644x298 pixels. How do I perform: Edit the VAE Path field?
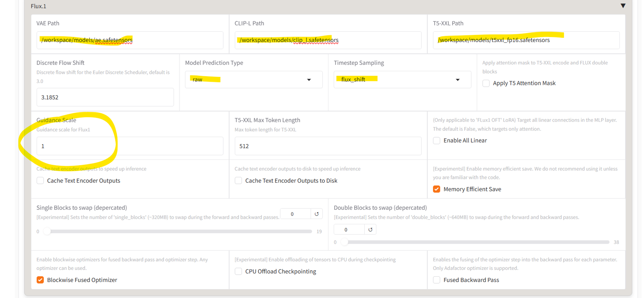point(130,40)
